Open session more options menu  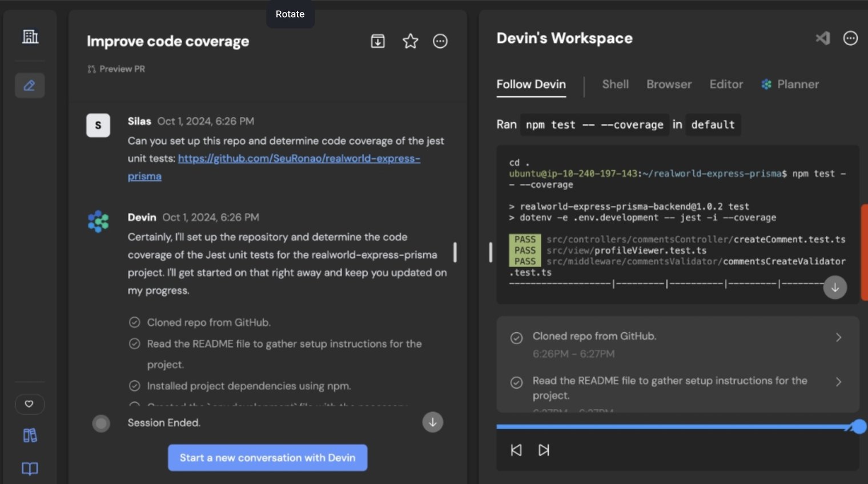point(440,41)
